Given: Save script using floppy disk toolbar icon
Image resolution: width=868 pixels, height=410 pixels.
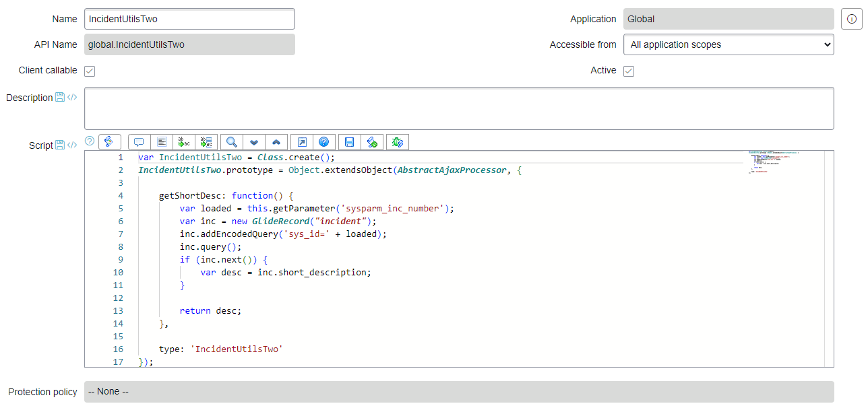Looking at the screenshot, I should click(349, 142).
